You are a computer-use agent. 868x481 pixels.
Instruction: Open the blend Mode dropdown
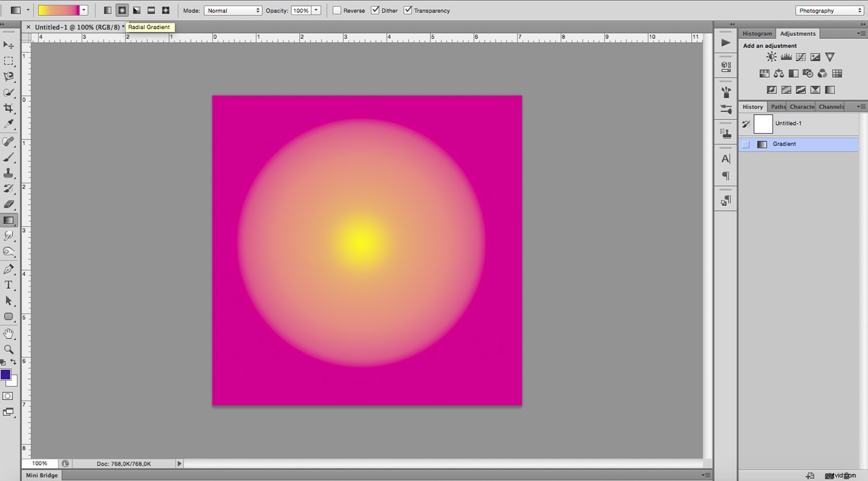(x=233, y=10)
